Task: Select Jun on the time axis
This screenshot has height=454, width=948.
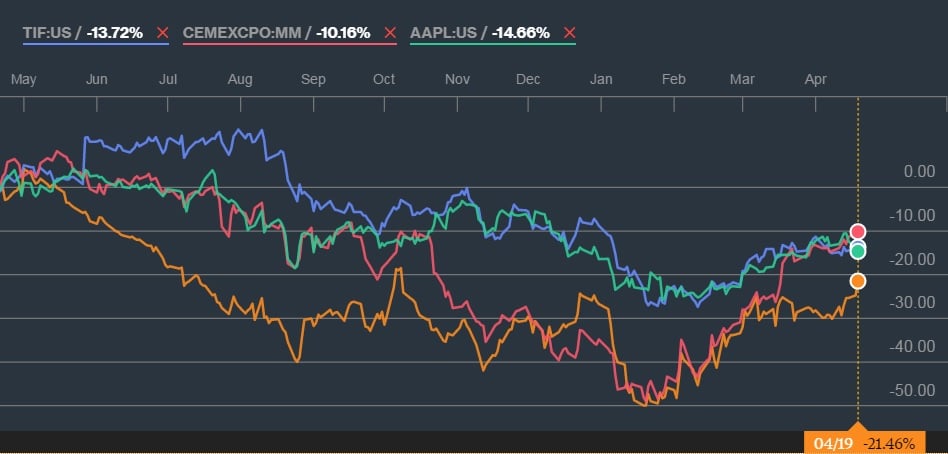Action: 98,79
